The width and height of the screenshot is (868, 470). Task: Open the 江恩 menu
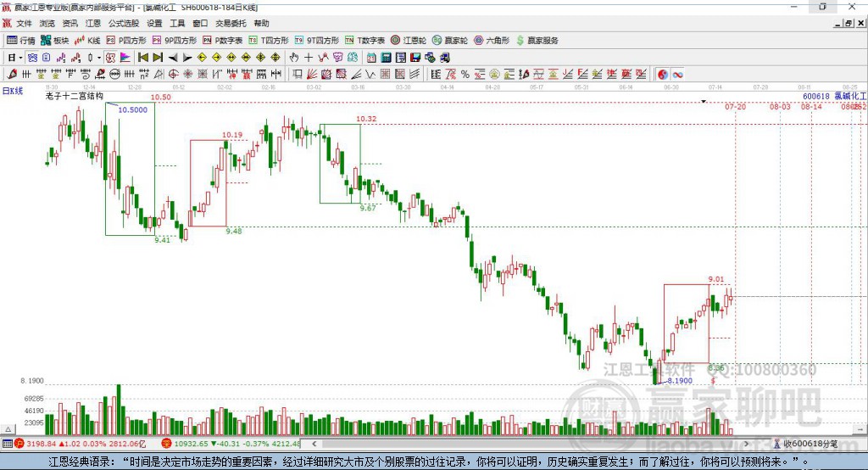(93, 23)
